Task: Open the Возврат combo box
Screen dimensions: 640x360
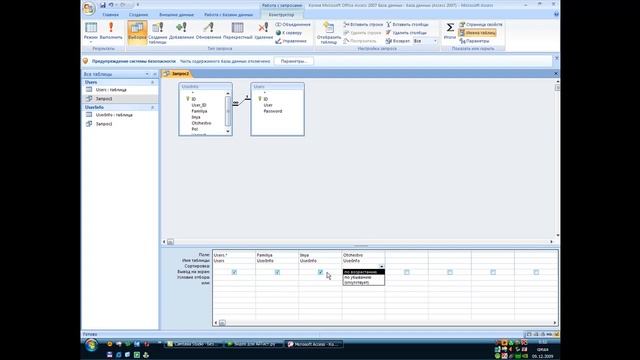Action: [x=425, y=41]
